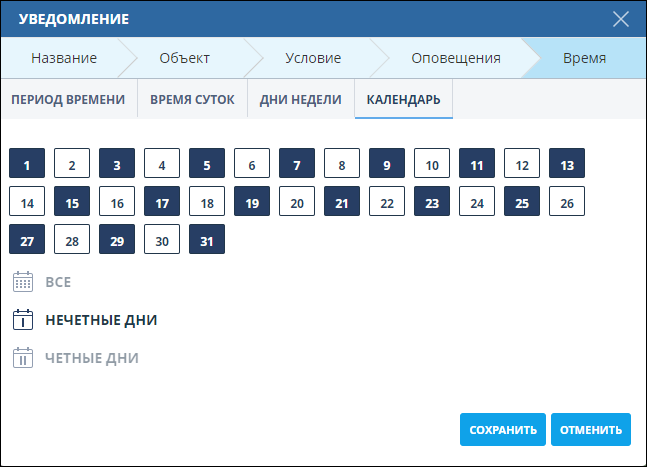Toggle day 2 in calendar

coord(72,163)
